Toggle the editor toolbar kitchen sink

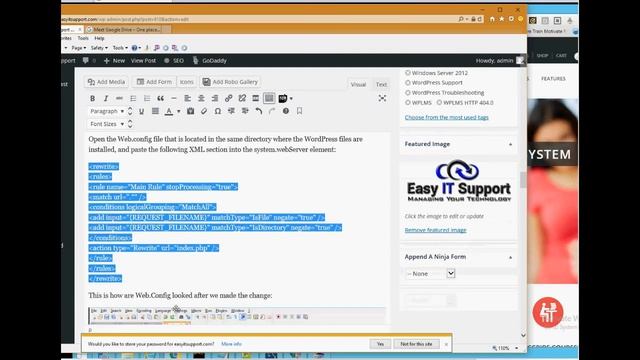point(269,98)
